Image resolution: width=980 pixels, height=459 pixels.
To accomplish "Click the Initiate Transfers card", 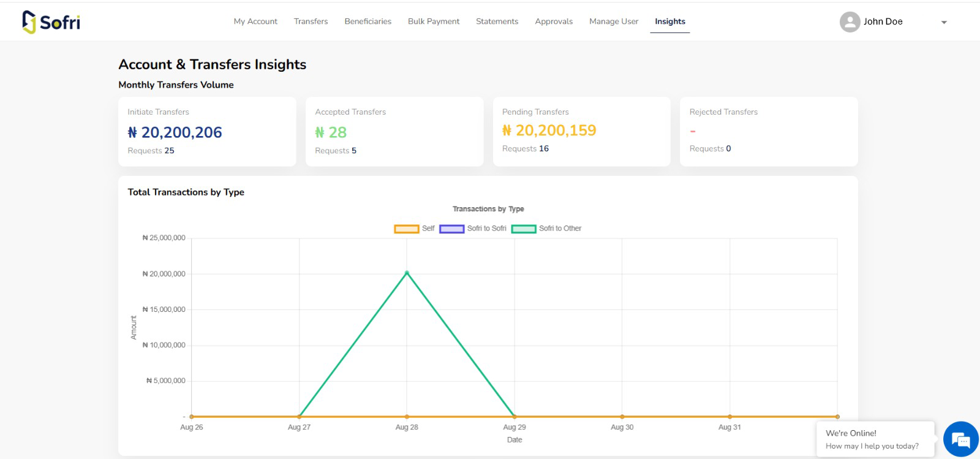I will [x=207, y=132].
